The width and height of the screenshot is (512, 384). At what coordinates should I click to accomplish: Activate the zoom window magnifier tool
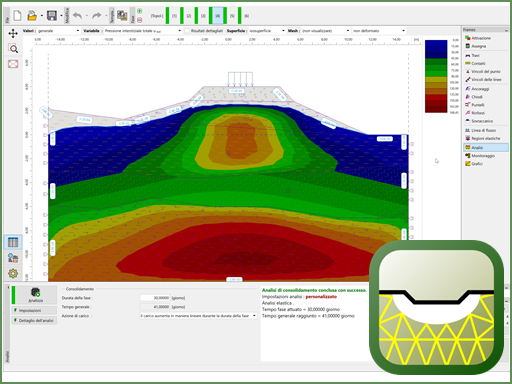[x=13, y=49]
